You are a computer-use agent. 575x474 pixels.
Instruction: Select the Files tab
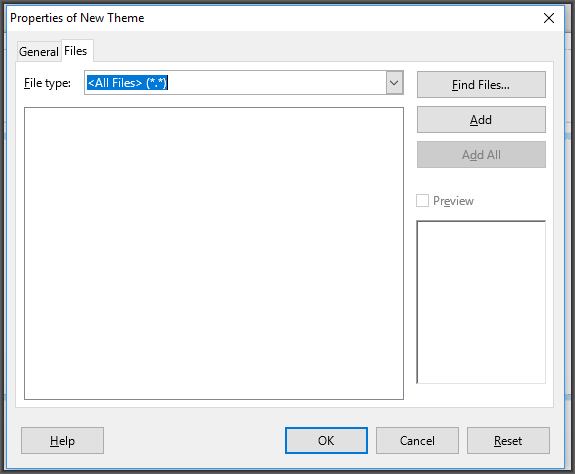(x=76, y=51)
